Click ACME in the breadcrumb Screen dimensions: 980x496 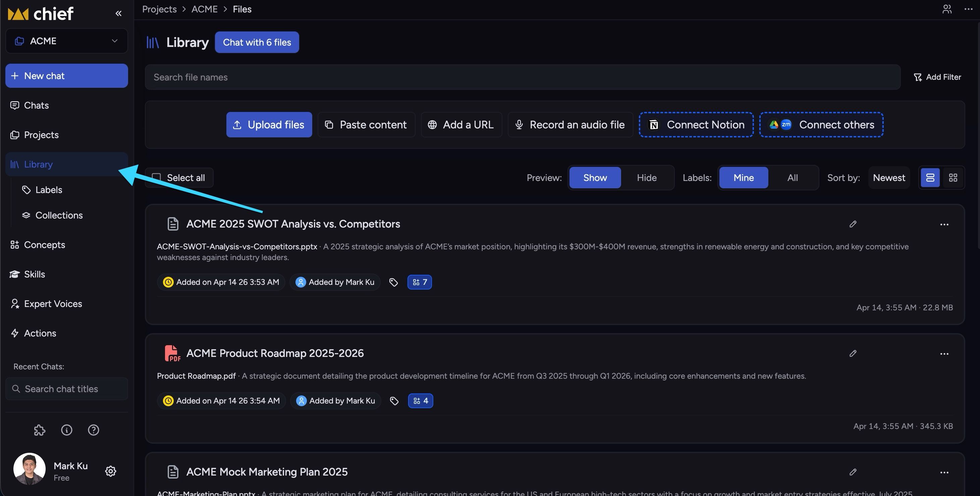tap(204, 9)
